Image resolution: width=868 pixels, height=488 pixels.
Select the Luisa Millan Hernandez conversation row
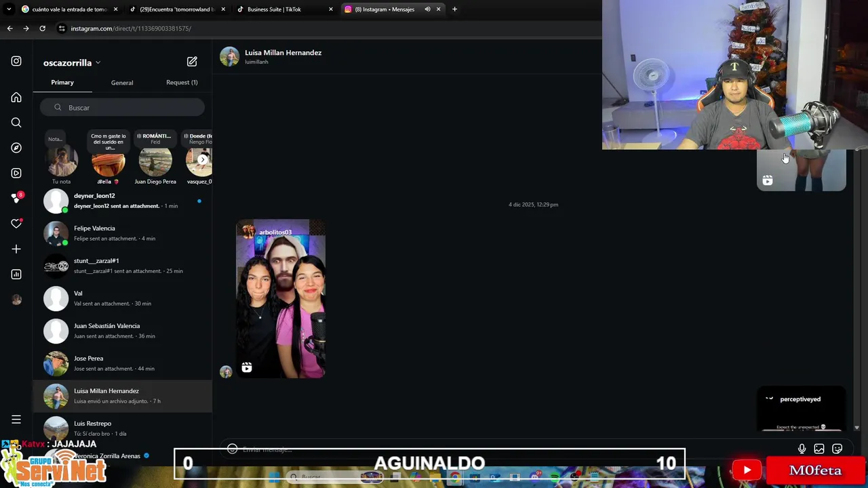click(x=122, y=396)
